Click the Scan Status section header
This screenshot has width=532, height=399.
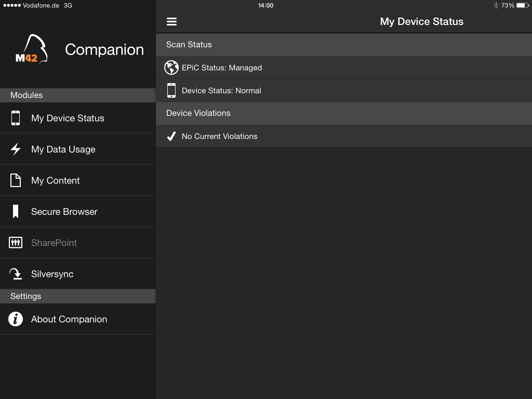click(x=344, y=44)
